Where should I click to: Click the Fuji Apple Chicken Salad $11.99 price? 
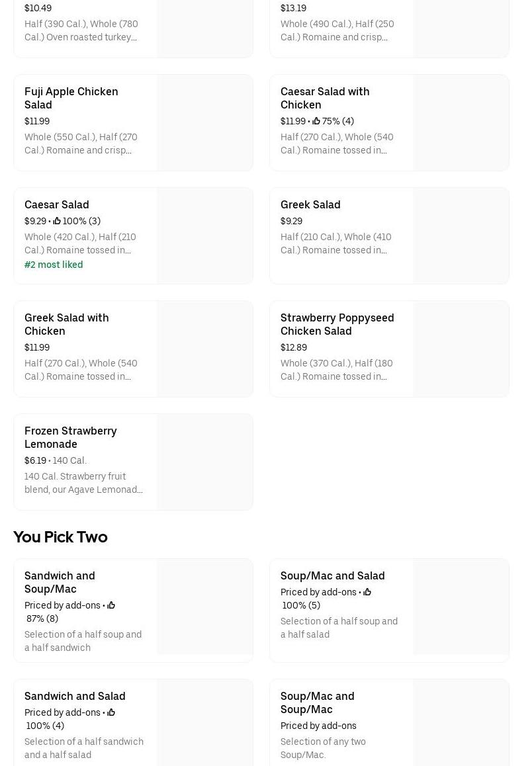pyautogui.click(x=37, y=121)
